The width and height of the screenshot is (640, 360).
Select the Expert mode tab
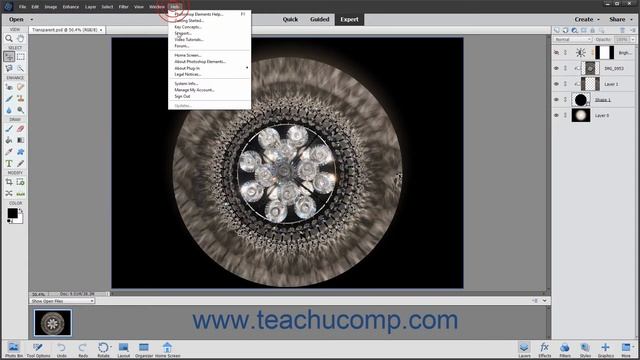coord(349,19)
